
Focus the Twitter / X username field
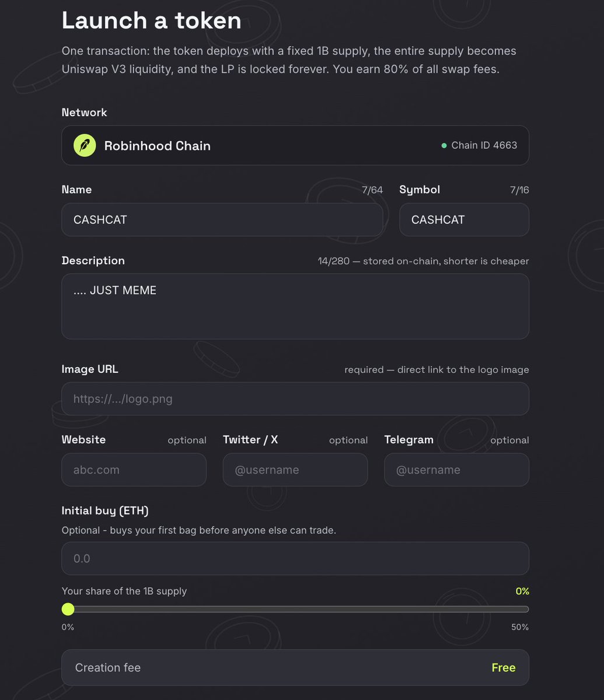(295, 470)
